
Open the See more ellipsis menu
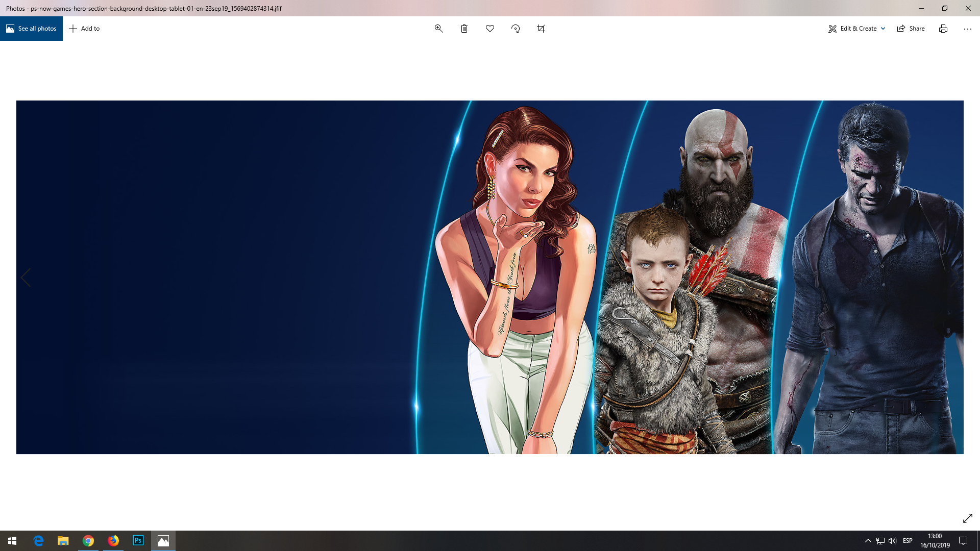968,29
